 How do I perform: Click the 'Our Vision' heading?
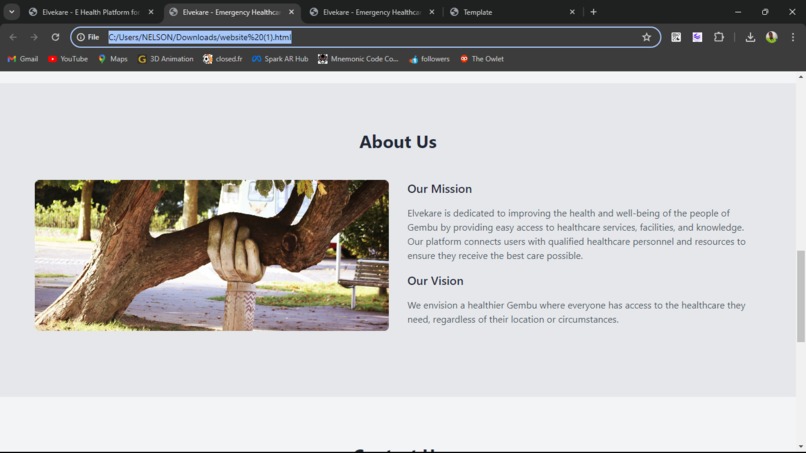click(435, 281)
